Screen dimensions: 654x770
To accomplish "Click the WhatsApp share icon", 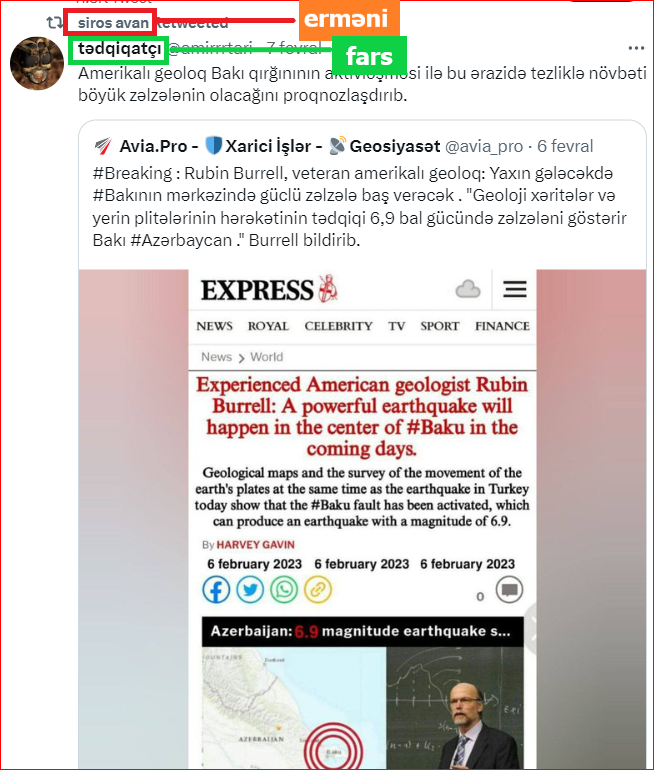I will [x=284, y=589].
